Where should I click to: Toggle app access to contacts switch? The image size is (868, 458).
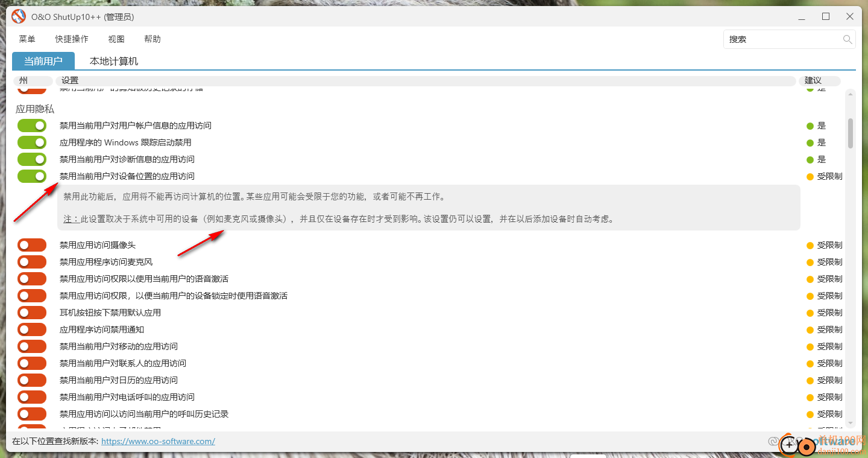point(32,363)
